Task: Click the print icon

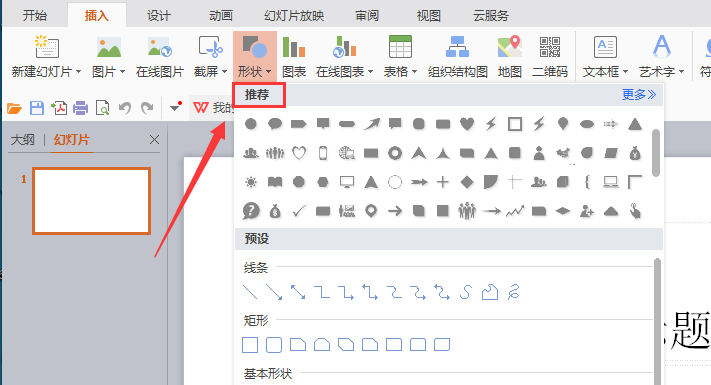Action: (81, 108)
